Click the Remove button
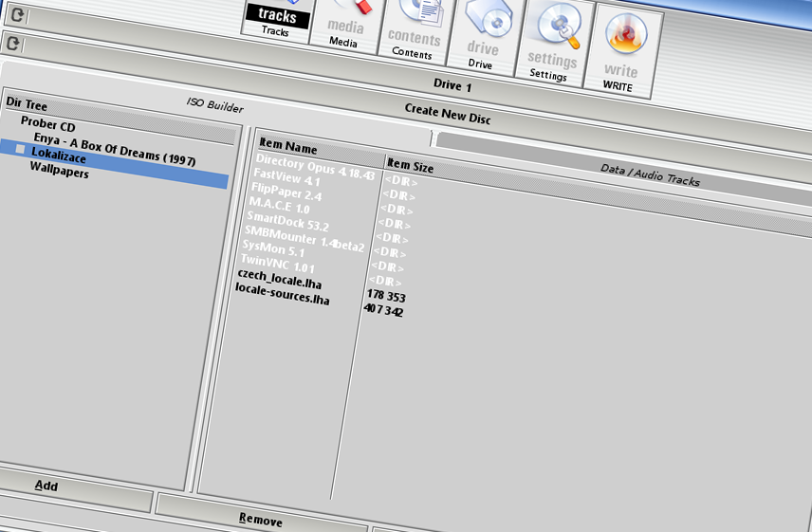Viewport: 812px width, 532px height. tap(261, 520)
